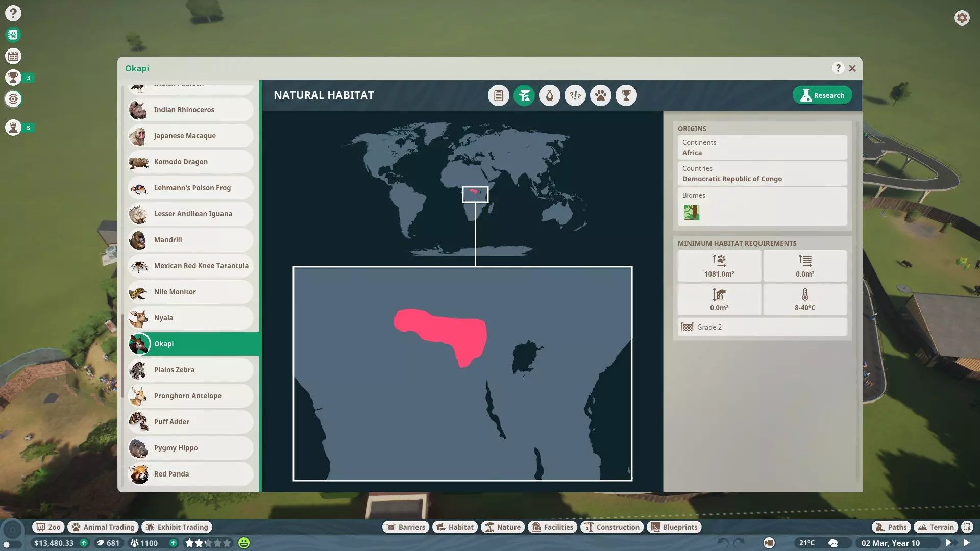The width and height of the screenshot is (980, 551).
Task: Open the Terrain tools menu
Action: click(936, 527)
